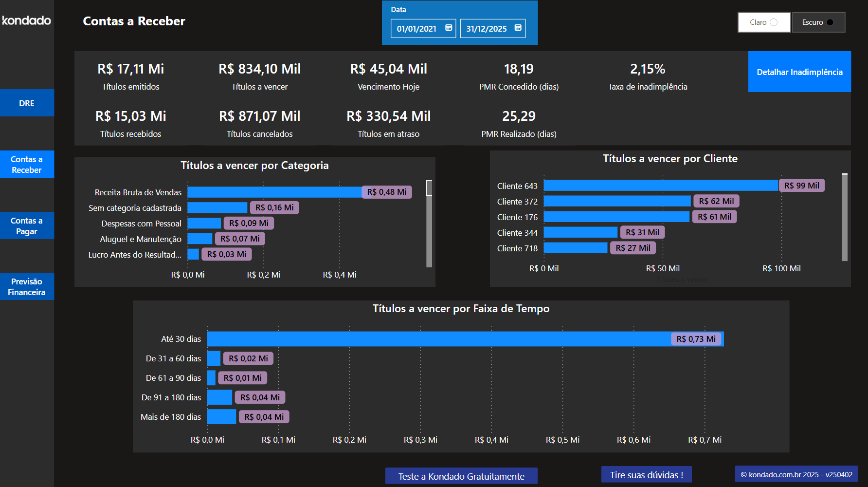
Task: Open the Previsão Financeira page
Action: tap(27, 286)
